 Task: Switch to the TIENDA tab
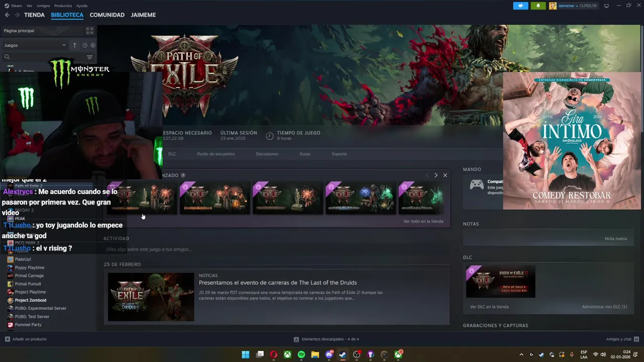[34, 15]
